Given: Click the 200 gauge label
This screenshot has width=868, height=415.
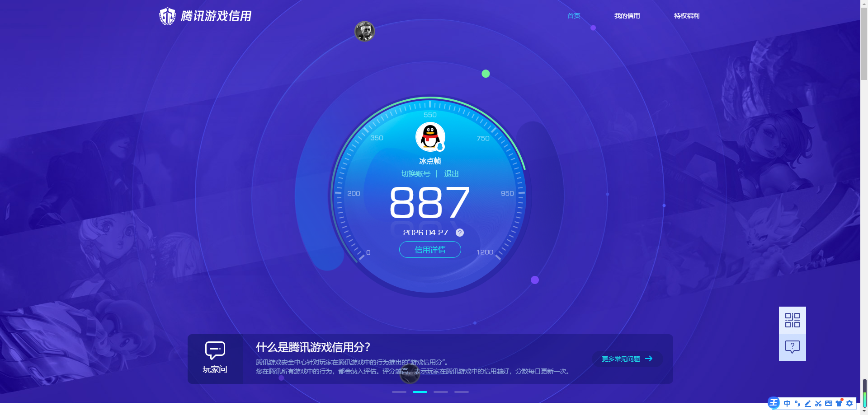Looking at the screenshot, I should click(354, 194).
